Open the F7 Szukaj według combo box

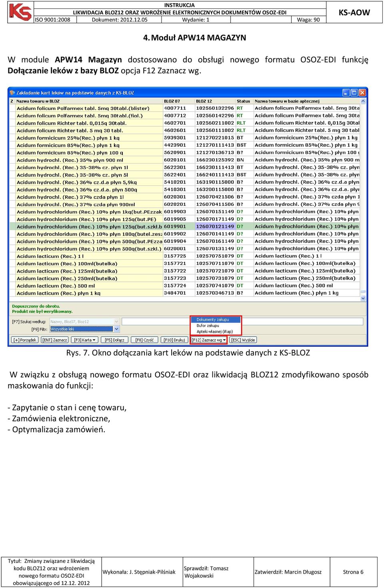[84, 322]
